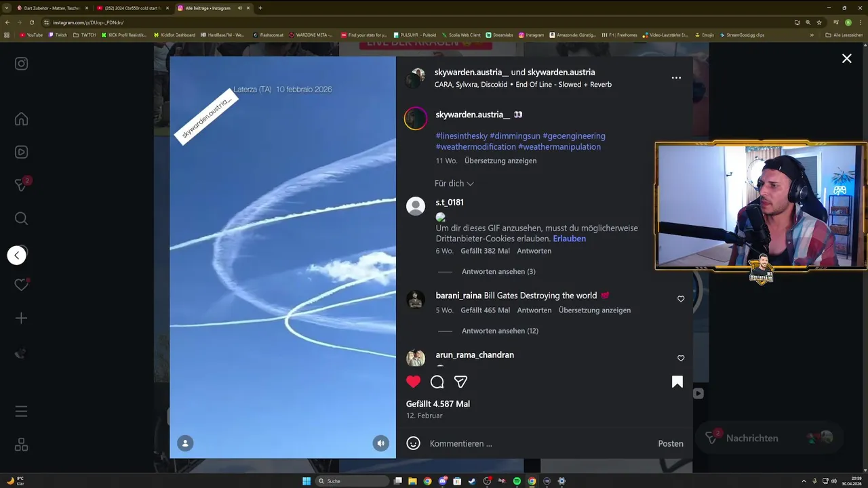The width and height of the screenshot is (868, 488).
Task: Reload the page in browser
Action: click(31, 22)
